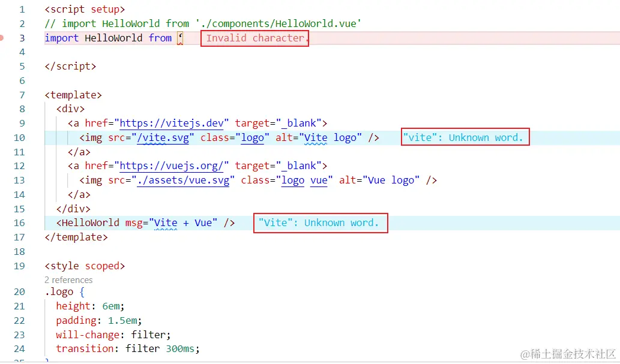
Task: Click the <template> opening tag
Action: [73, 95]
